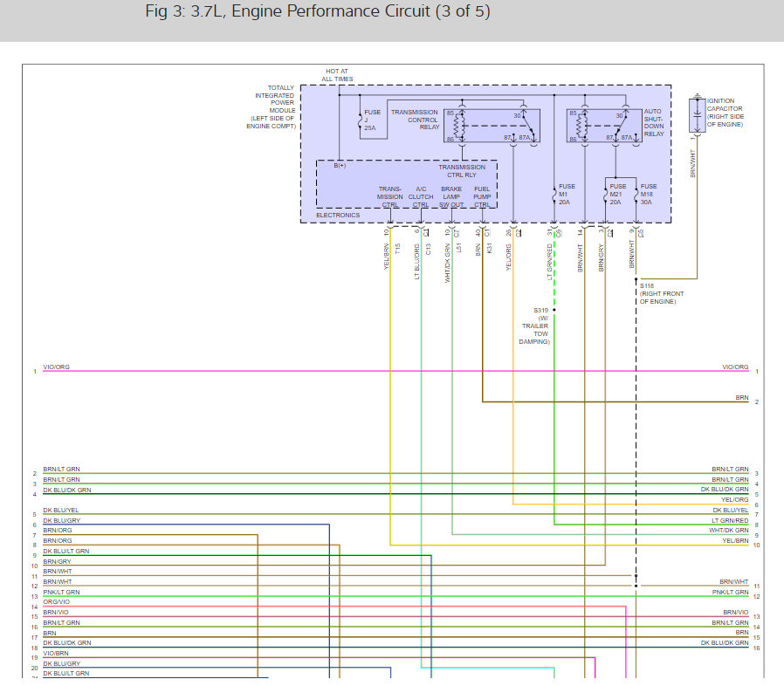The height and width of the screenshot is (686, 784).
Task: Click the Brake Lamp SW Out label
Action: pos(451,197)
